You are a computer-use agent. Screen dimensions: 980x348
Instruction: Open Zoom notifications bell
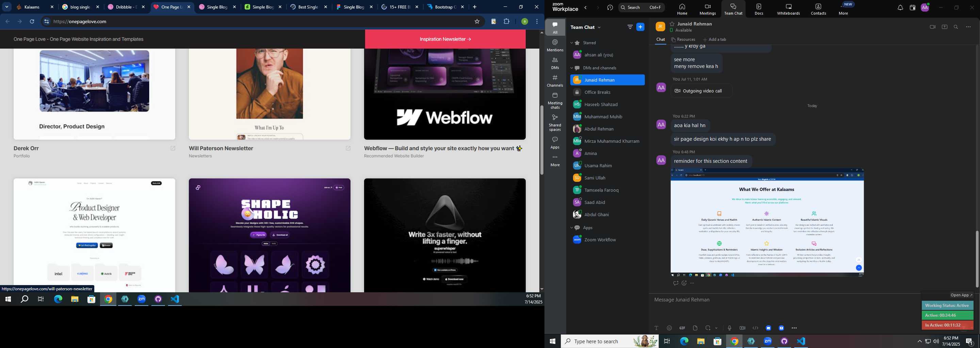tap(900, 7)
